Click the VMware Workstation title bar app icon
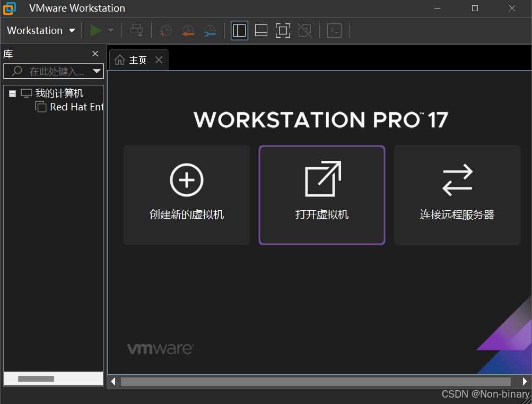This screenshot has width=532, height=404. tap(10, 8)
